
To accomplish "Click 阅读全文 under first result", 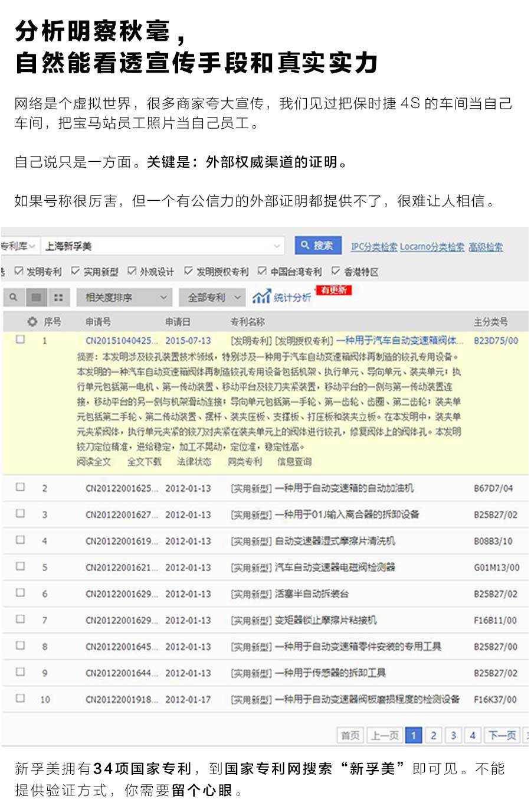I will (x=94, y=462).
